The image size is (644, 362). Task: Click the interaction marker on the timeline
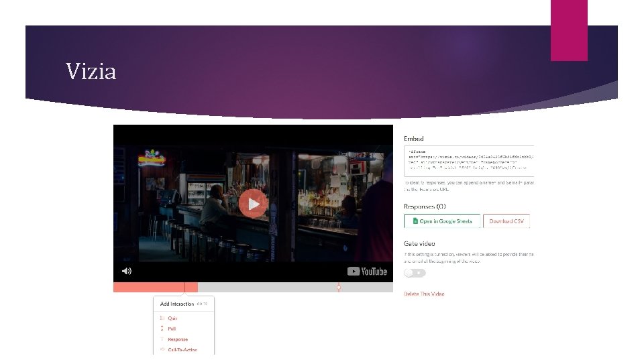[x=338, y=288]
